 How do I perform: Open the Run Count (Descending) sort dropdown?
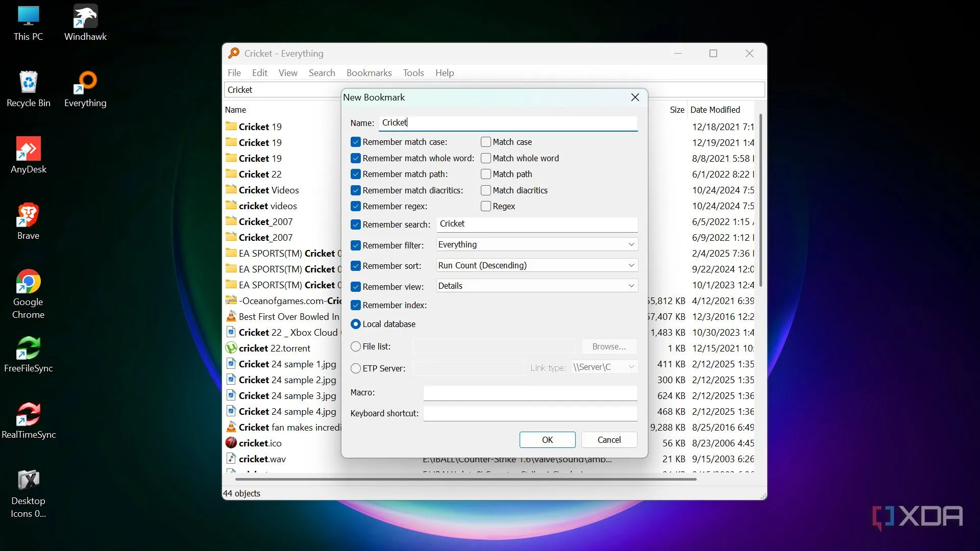tap(537, 265)
